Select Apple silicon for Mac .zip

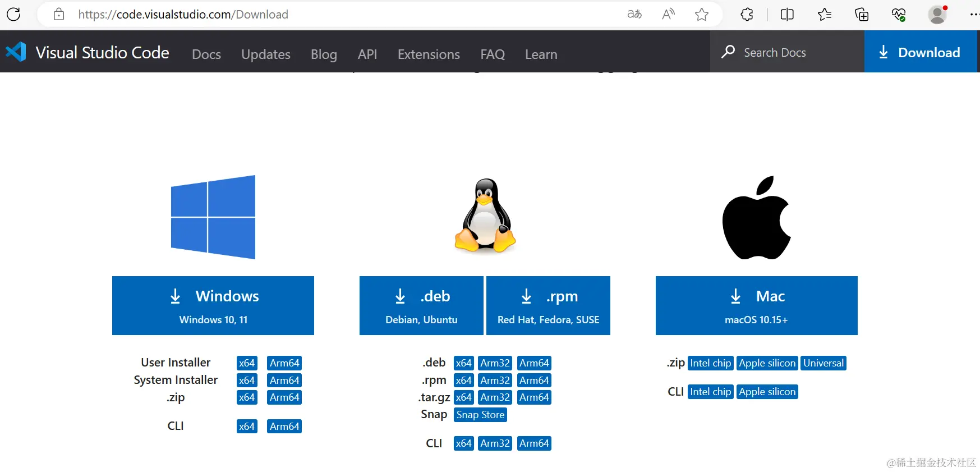coord(767,363)
